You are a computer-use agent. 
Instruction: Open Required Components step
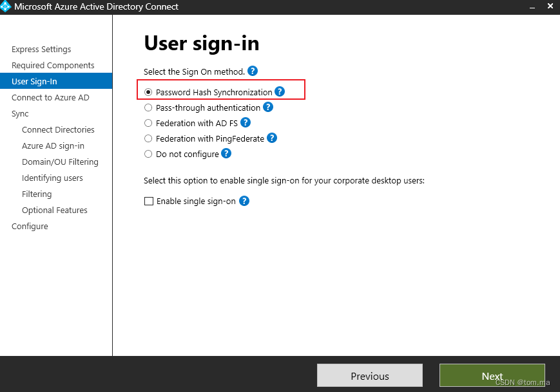click(53, 65)
